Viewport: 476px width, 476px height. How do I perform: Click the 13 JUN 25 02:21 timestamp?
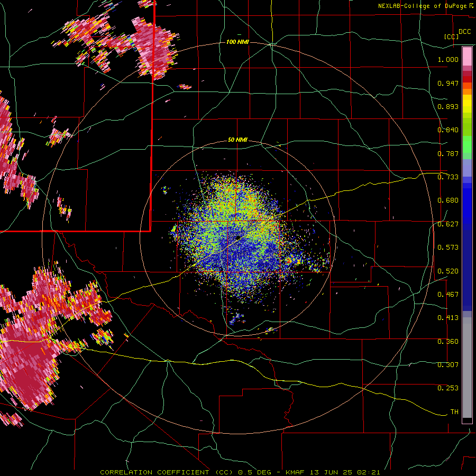[x=345, y=472]
